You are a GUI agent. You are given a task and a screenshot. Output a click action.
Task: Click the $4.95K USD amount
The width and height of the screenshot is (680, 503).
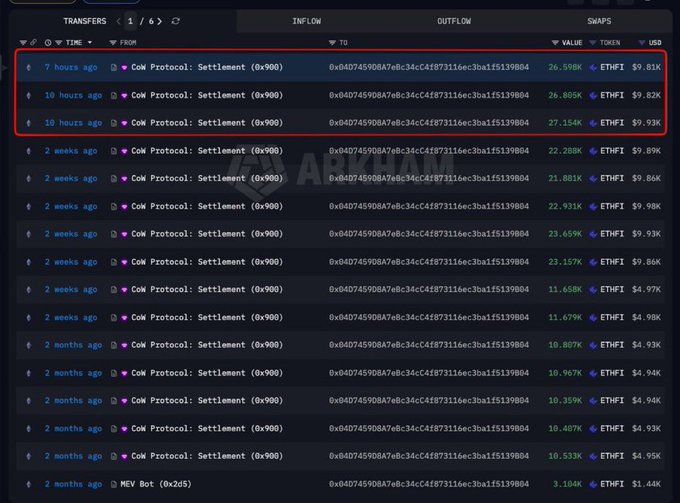pyautogui.click(x=646, y=456)
